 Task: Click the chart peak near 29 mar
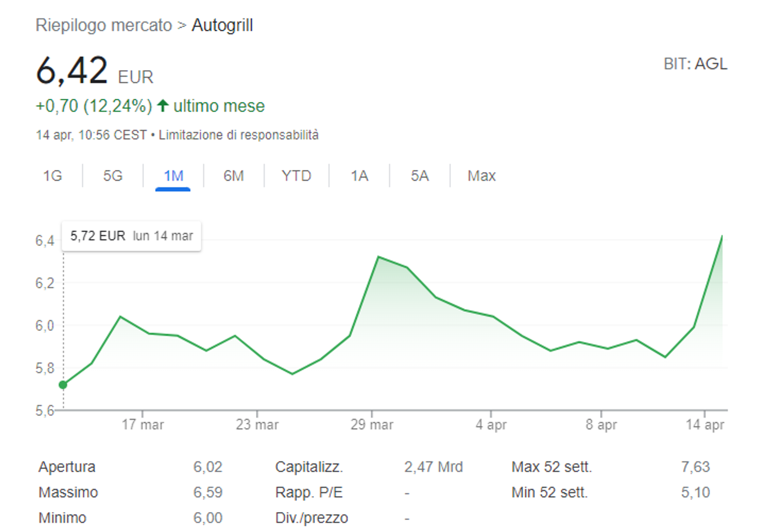pyautogui.click(x=378, y=257)
